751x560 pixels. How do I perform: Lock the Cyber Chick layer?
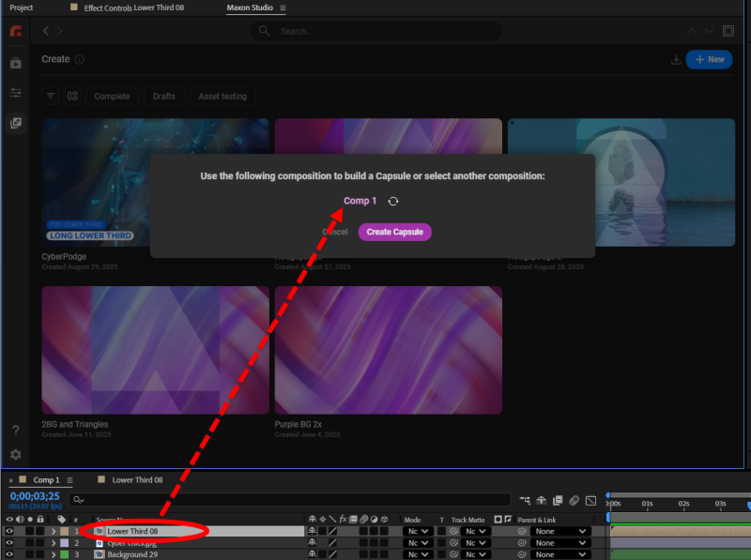(x=39, y=542)
